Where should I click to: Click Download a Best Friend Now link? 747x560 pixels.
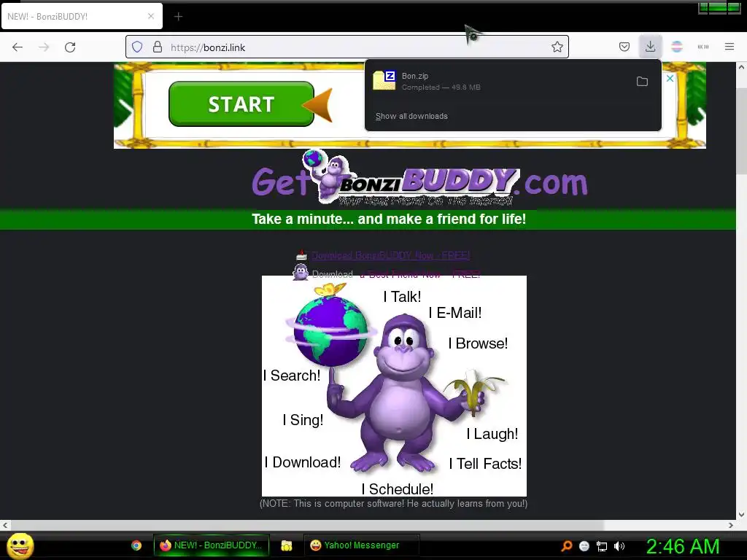click(396, 274)
